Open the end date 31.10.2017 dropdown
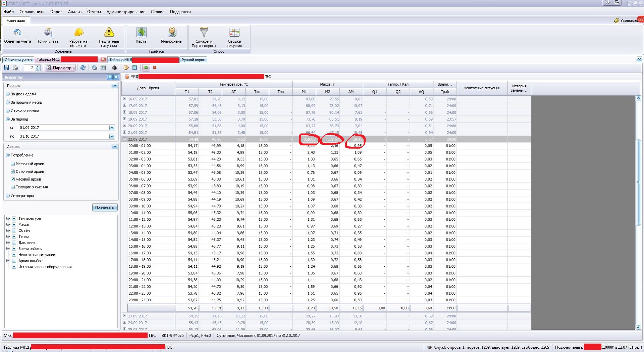The width and height of the screenshot is (644, 352). pos(112,136)
